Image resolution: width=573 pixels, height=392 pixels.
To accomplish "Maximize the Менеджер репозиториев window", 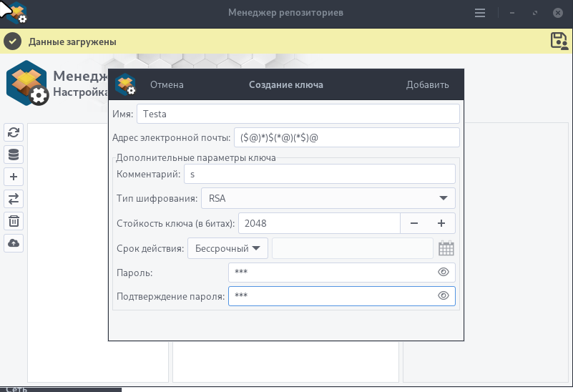I will tap(535, 13).
